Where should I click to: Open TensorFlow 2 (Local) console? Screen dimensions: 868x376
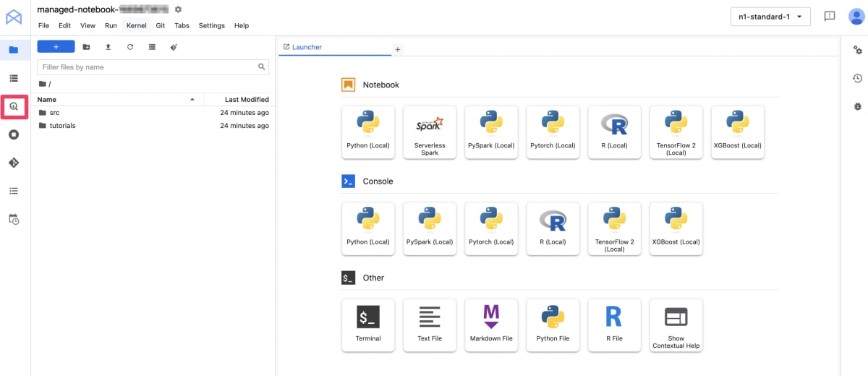pos(614,228)
